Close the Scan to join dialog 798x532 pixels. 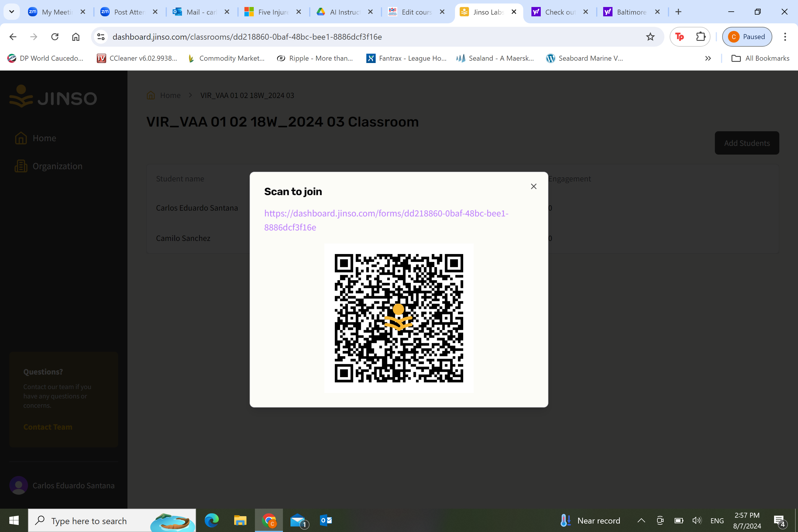[533, 186]
